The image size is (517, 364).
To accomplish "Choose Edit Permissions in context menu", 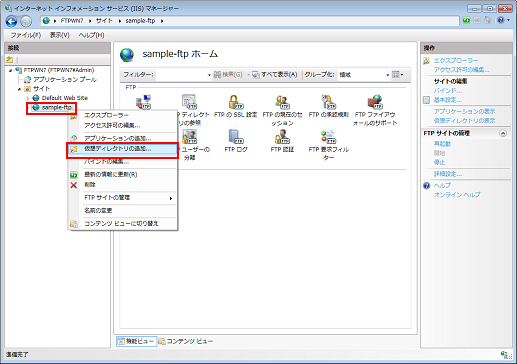I will pyautogui.click(x=122, y=125).
